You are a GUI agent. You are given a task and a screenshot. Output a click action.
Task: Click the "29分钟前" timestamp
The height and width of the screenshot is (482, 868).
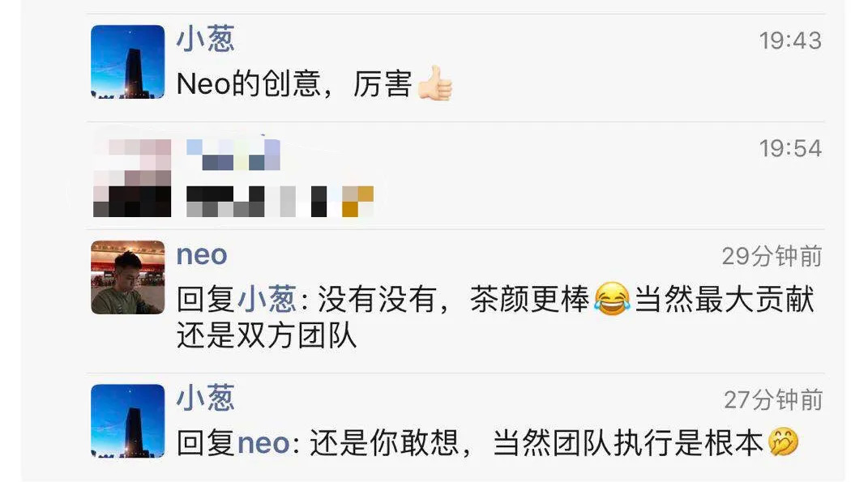pyautogui.click(x=772, y=256)
